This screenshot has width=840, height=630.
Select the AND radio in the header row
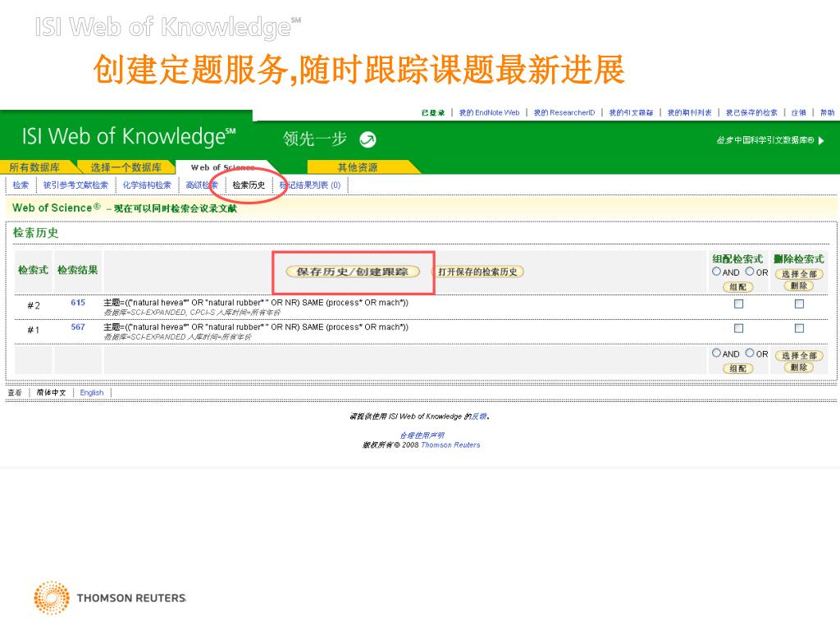pyautogui.click(x=716, y=272)
